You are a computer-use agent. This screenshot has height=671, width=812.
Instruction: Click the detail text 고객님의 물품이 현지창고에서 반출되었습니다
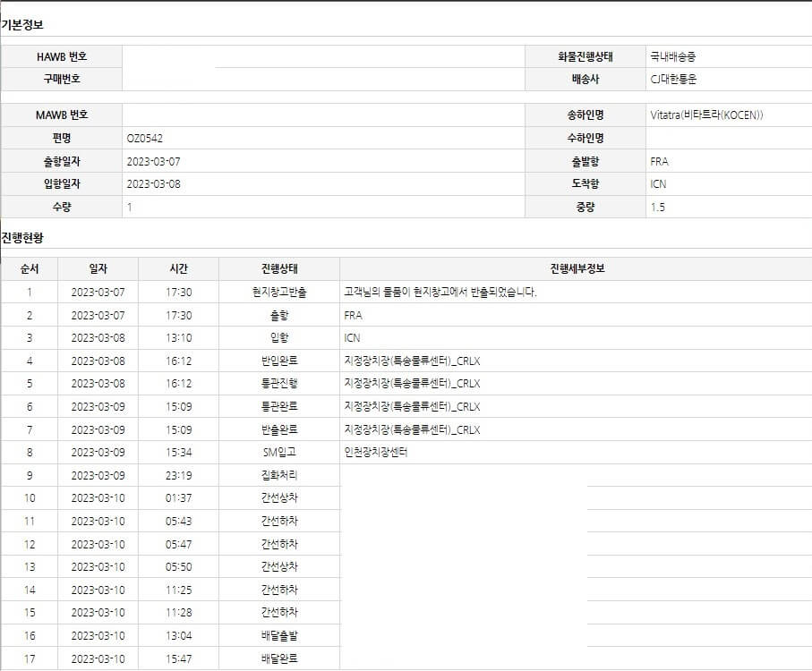click(x=440, y=292)
